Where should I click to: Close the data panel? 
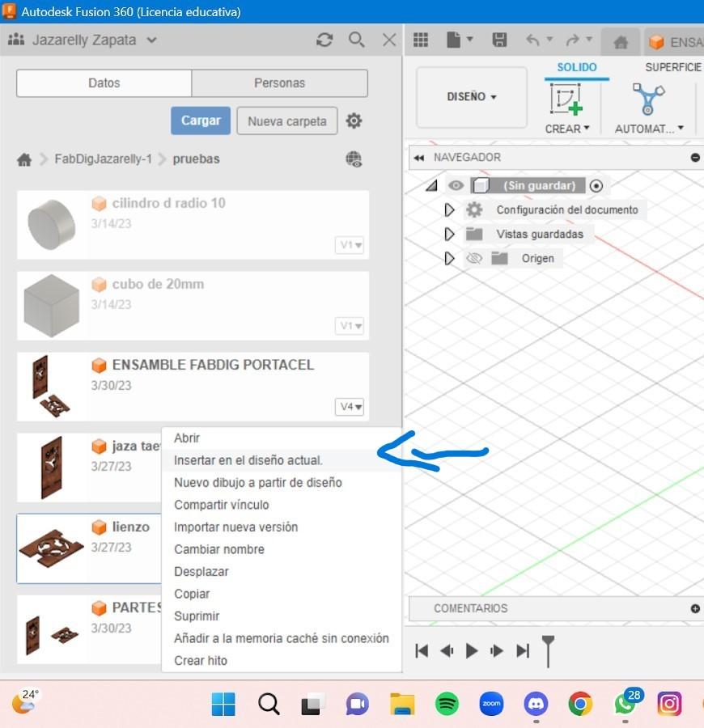pyautogui.click(x=389, y=40)
